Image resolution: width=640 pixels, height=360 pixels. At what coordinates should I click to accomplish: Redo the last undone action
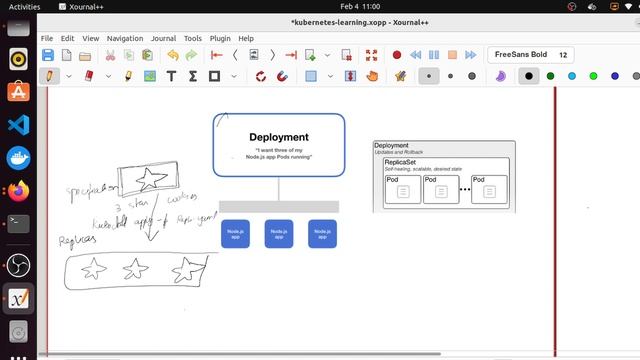click(x=191, y=55)
